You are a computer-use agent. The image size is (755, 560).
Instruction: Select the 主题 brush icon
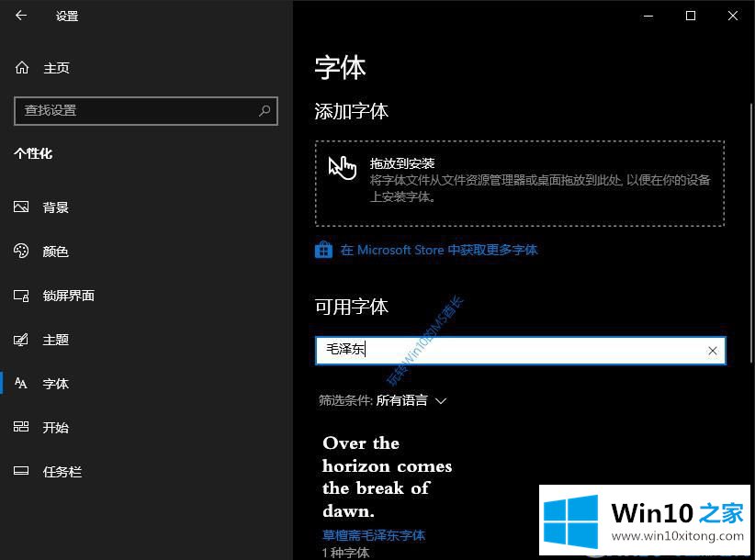[21, 340]
